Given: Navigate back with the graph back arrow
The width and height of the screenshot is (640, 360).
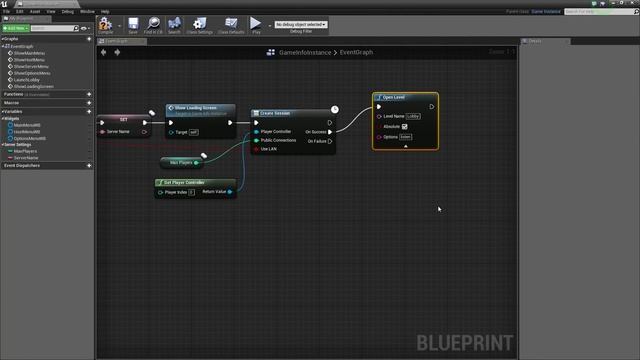Looking at the screenshot, I should [x=104, y=52].
